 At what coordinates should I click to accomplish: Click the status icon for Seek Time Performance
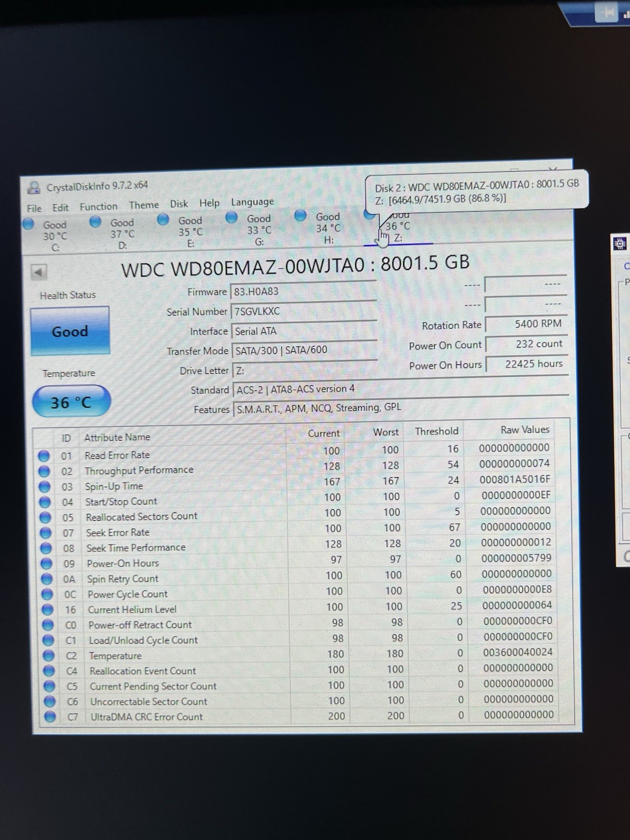click(x=46, y=549)
